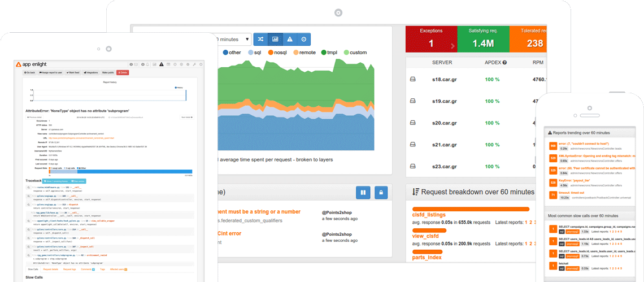The height and width of the screenshot is (282, 644).
Task: Open "couldn't connect to host" error on phone
Action: pos(584,144)
